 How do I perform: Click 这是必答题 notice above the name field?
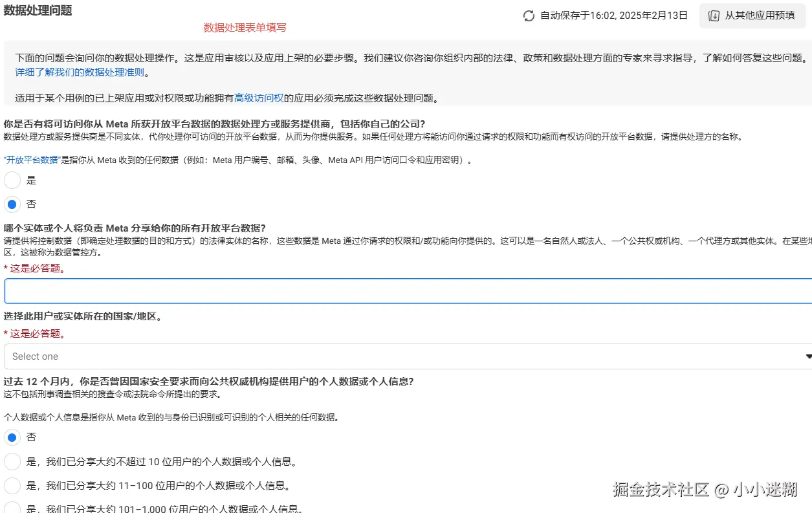pos(34,268)
